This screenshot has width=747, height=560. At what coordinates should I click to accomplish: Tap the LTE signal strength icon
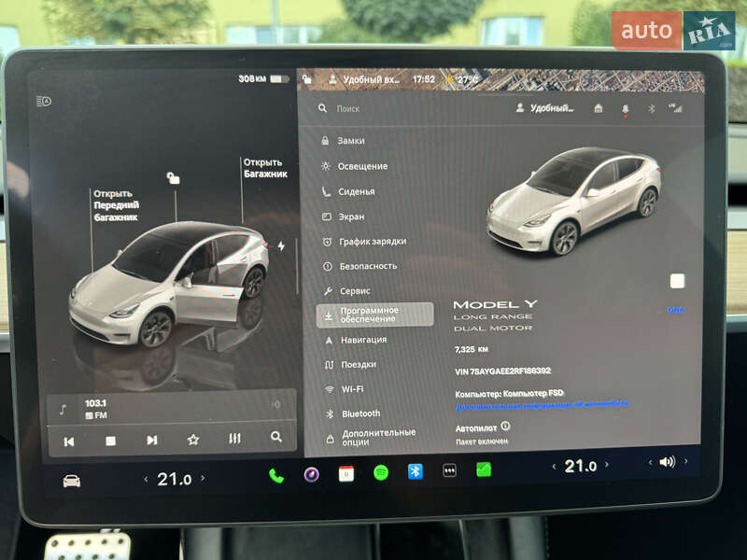[675, 108]
